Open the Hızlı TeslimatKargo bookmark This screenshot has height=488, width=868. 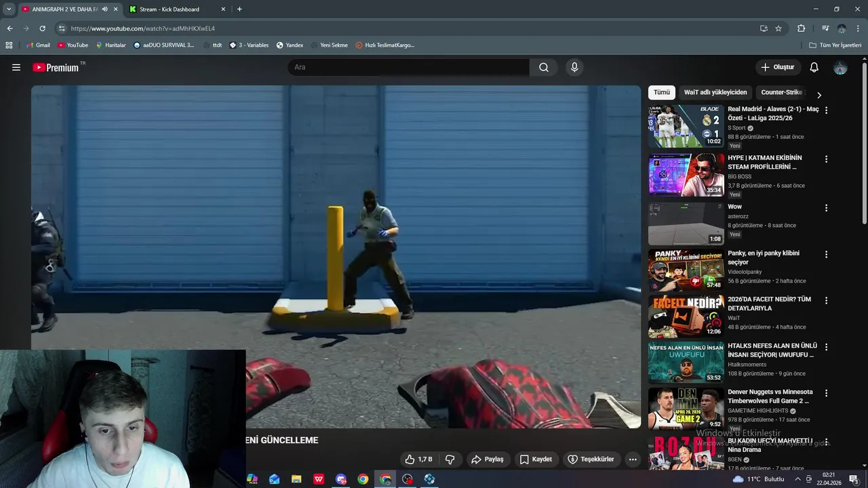(384, 45)
